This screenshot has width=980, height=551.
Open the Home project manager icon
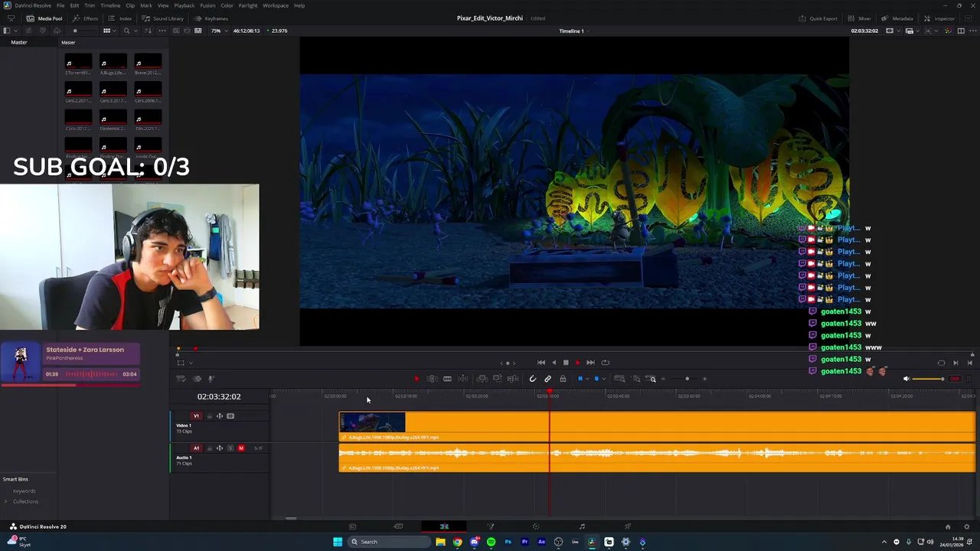point(948,527)
